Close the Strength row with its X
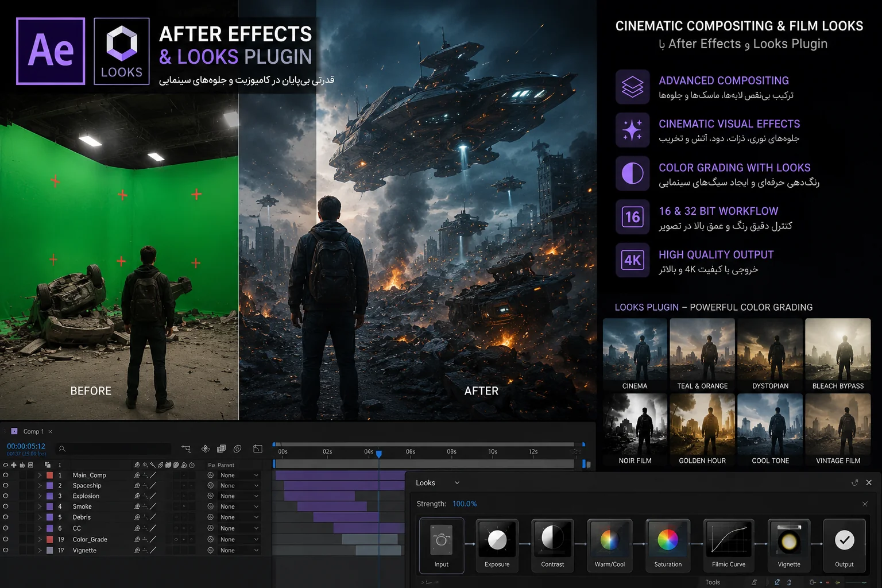The image size is (882, 588). [865, 504]
